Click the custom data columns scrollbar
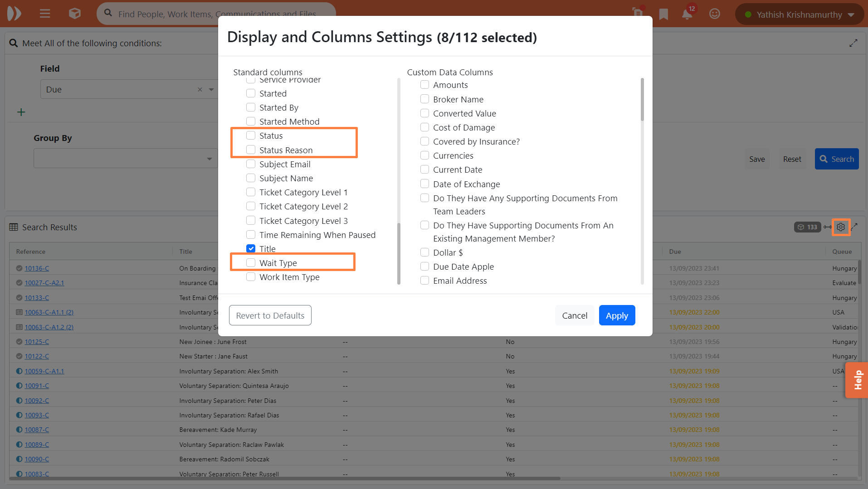This screenshot has width=868, height=489. click(x=642, y=100)
